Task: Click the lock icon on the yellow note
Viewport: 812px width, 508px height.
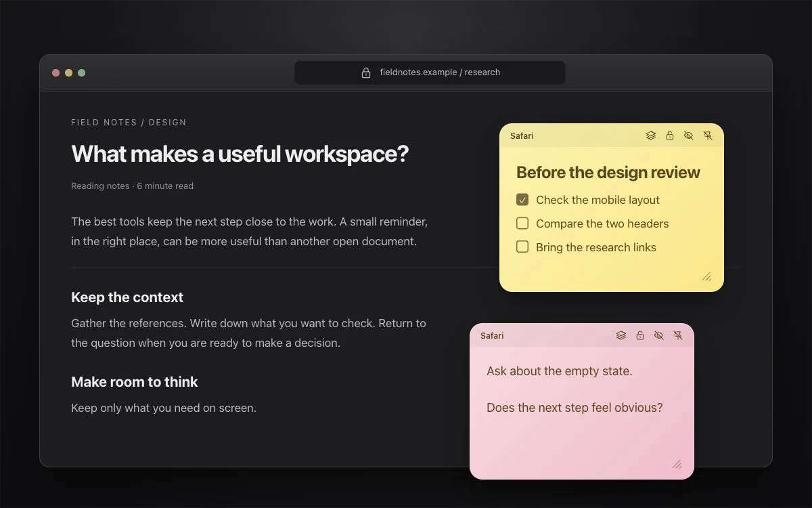Action: (670, 135)
